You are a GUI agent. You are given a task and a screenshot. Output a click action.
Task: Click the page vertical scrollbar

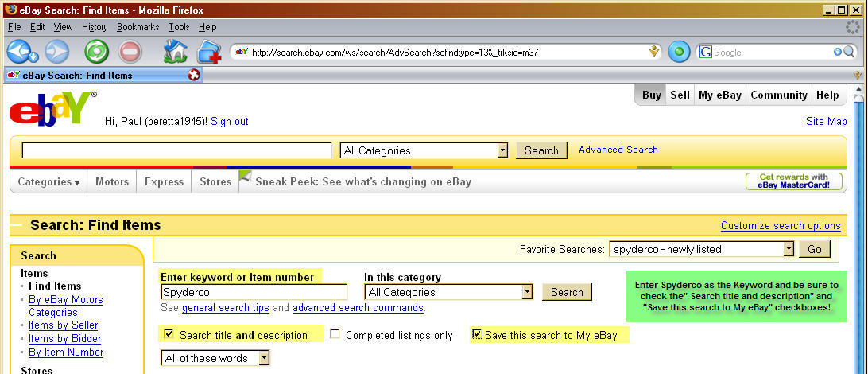tap(858, 229)
